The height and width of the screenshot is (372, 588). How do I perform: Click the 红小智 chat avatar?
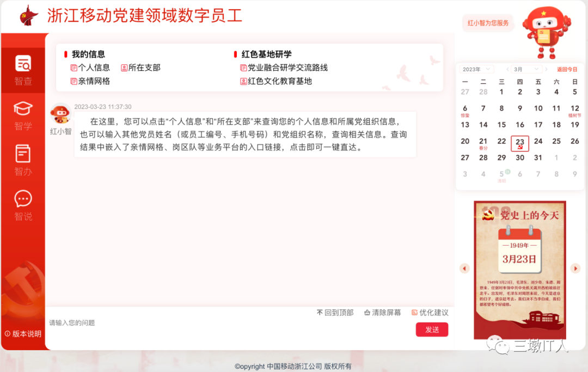pyautogui.click(x=61, y=114)
